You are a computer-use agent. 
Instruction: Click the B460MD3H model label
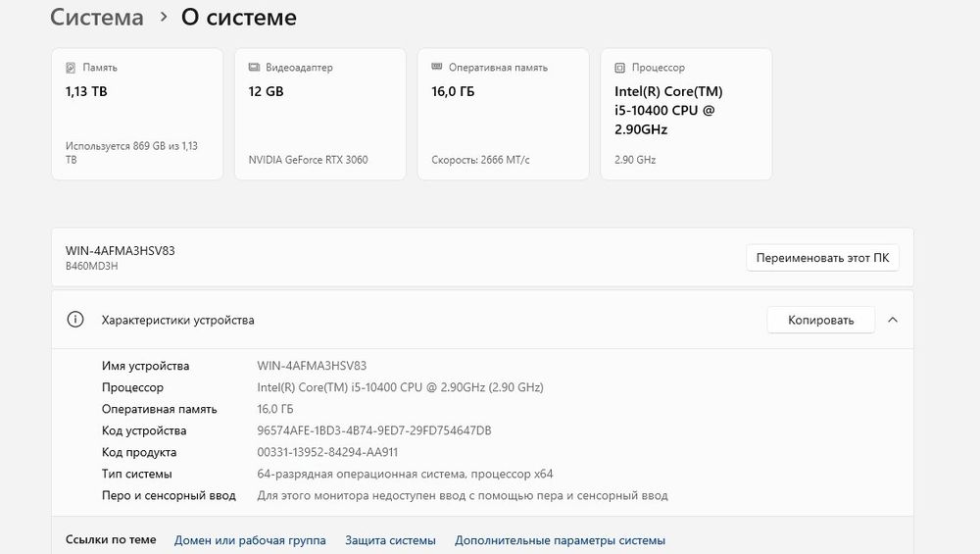pyautogui.click(x=92, y=266)
